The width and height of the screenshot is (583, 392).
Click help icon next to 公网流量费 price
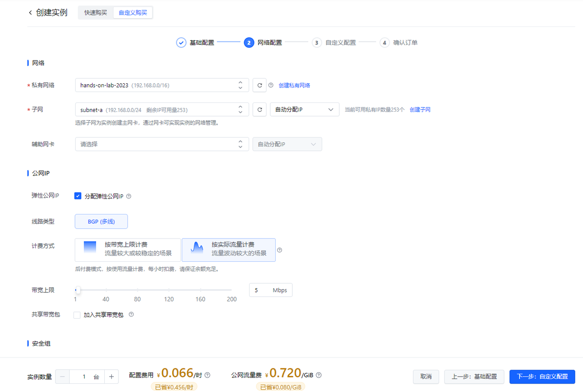pos(319,375)
